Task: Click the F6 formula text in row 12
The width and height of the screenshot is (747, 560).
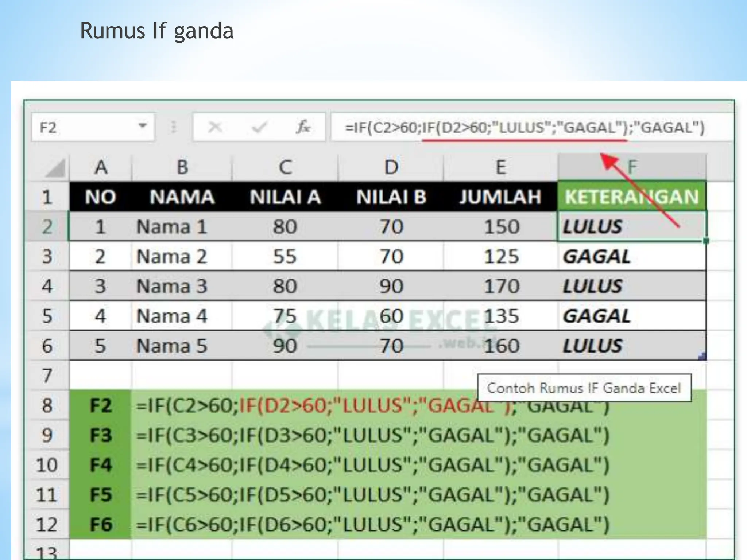Action: (372, 525)
